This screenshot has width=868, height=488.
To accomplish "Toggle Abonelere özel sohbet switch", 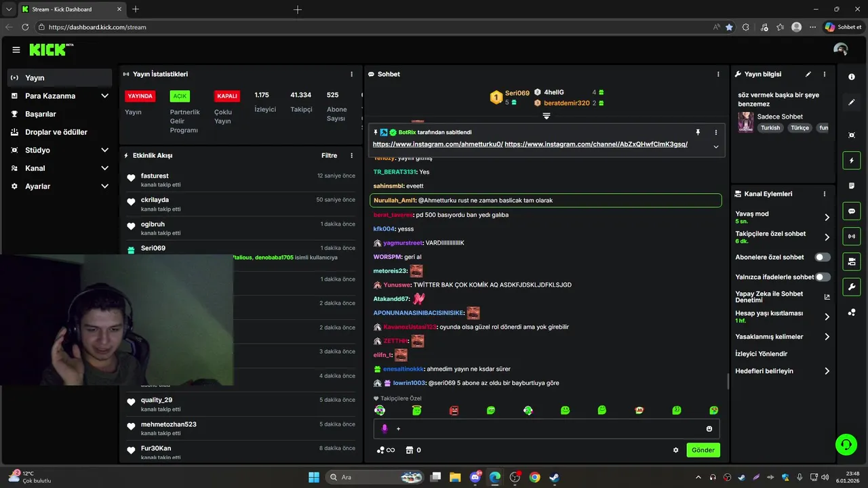I will pyautogui.click(x=823, y=257).
